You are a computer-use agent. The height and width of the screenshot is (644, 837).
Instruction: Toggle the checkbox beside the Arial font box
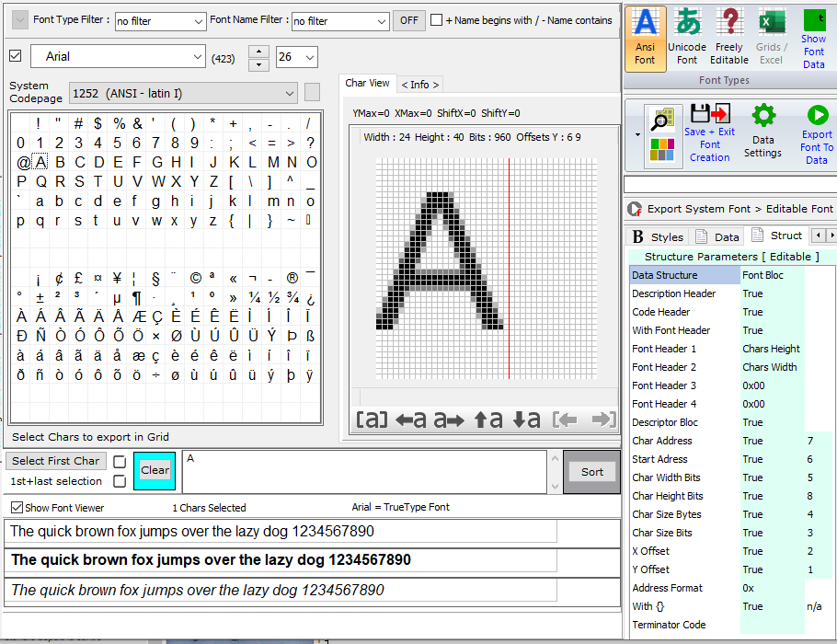tap(16, 56)
